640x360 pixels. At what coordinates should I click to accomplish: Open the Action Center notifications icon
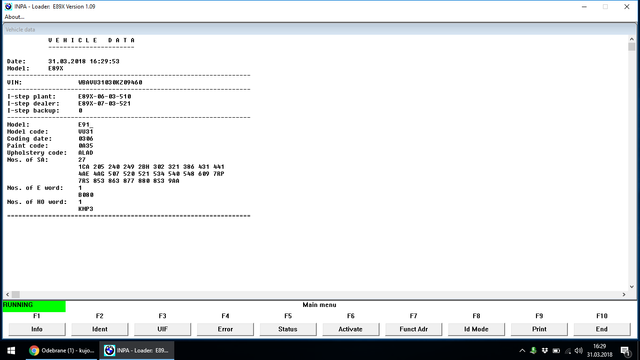coord(626,351)
